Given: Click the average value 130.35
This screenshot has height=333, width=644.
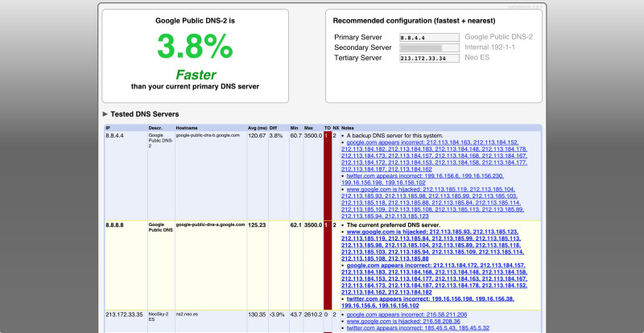Looking at the screenshot, I should point(257,314).
